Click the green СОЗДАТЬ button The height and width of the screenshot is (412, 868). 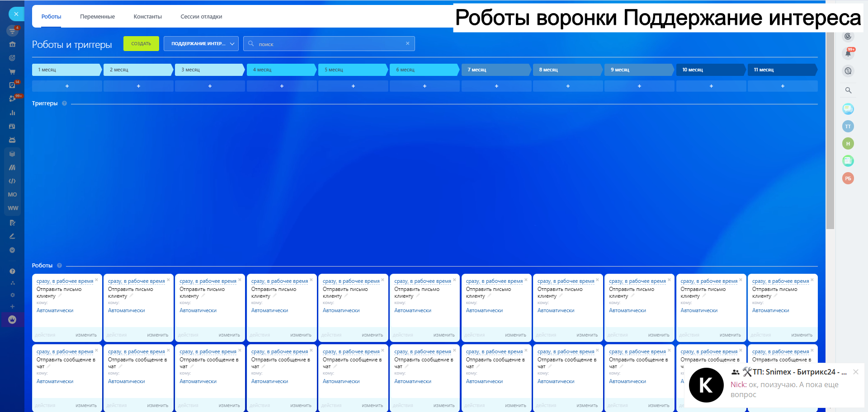click(141, 44)
